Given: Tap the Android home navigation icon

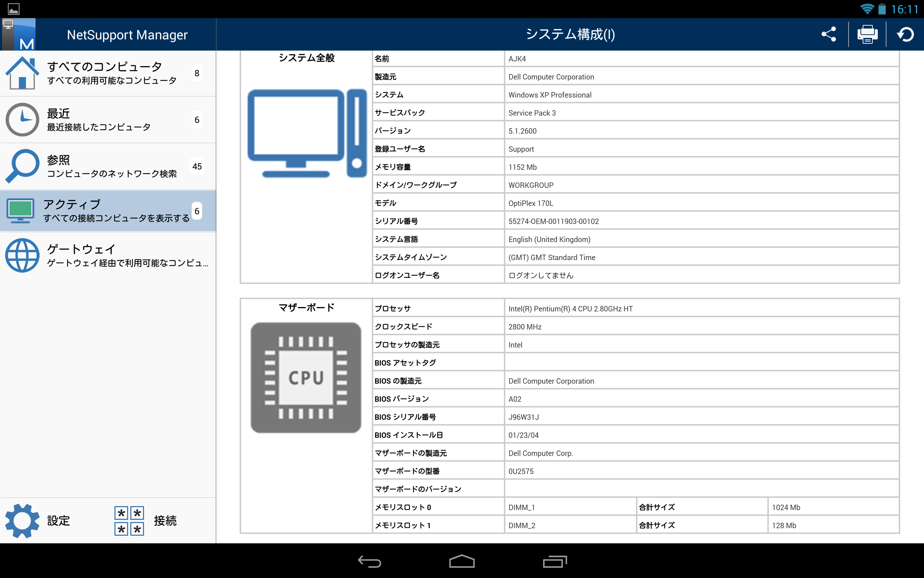Looking at the screenshot, I should (462, 561).
